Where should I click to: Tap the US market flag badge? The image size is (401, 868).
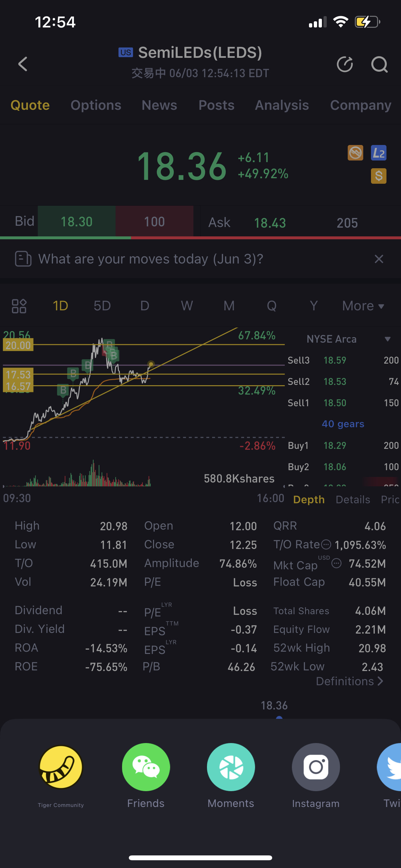126,52
